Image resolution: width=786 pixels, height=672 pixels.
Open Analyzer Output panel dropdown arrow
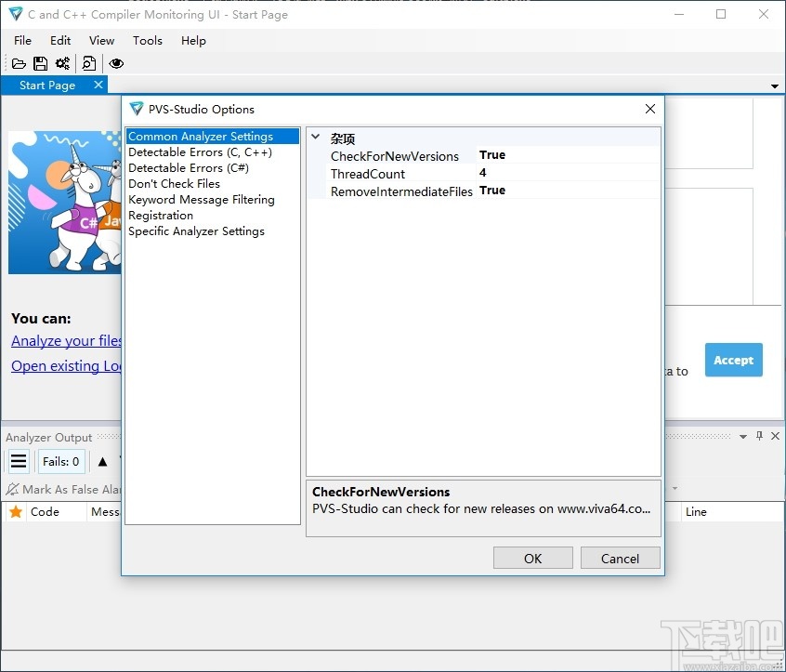tap(743, 437)
